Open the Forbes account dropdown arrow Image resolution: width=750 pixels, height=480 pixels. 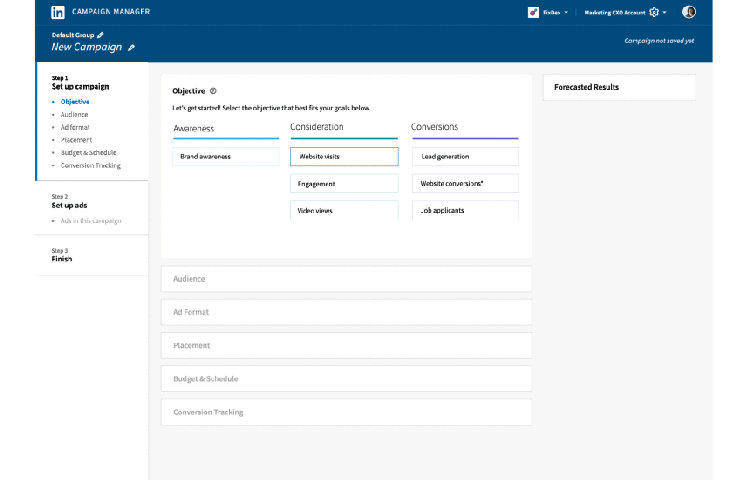567,13
